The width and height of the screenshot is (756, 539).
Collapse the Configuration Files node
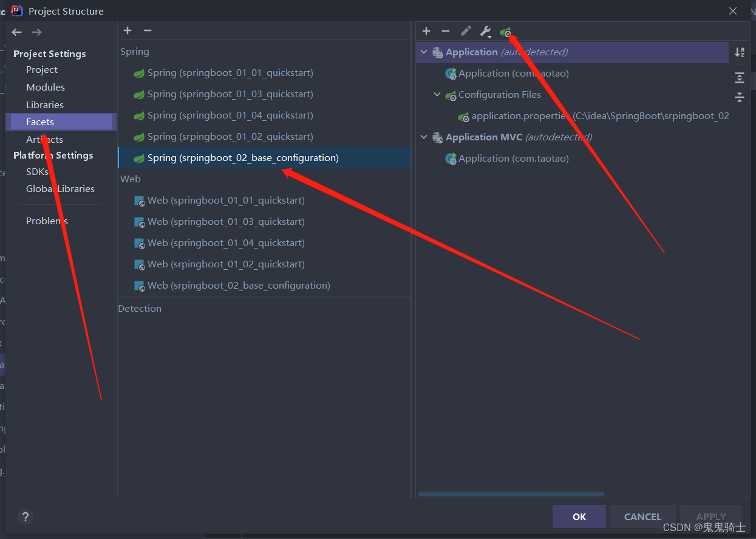pyautogui.click(x=437, y=95)
